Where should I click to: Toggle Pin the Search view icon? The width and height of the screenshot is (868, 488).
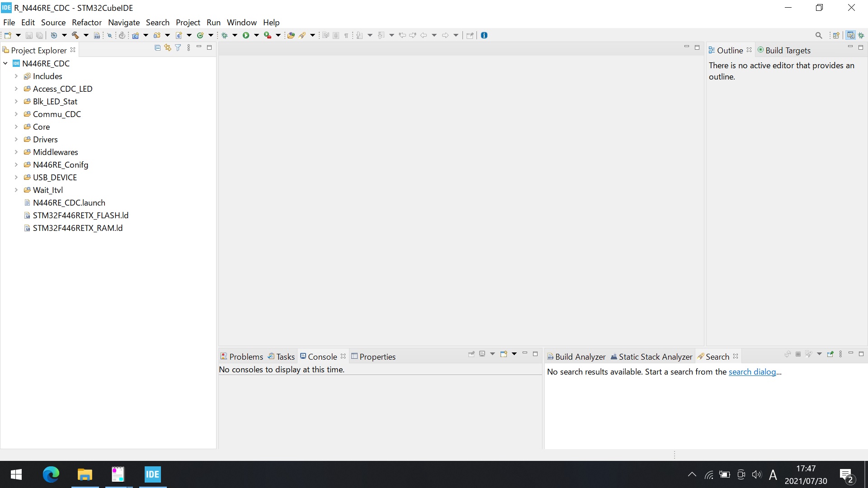830,354
